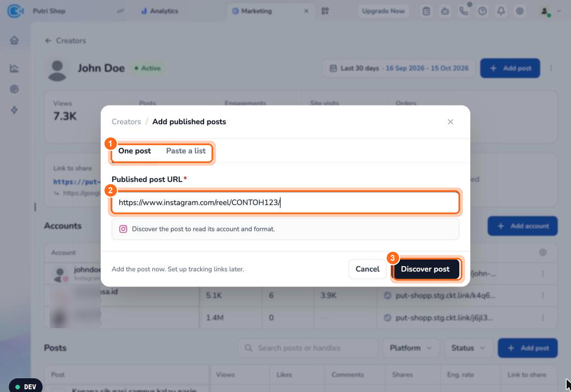Image resolution: width=571 pixels, height=392 pixels.
Task: Expand the Status filter dropdown
Action: [x=468, y=348]
